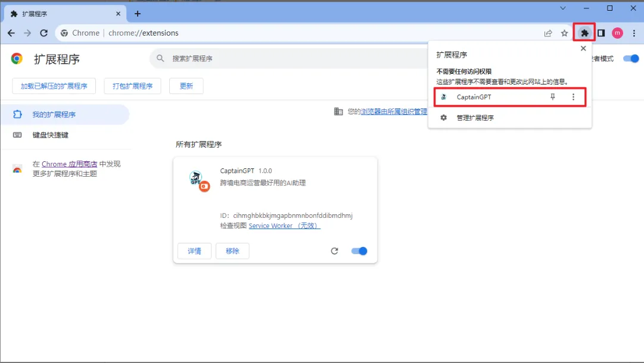Click the gear icon beside 管理扩展程序
Image resolution: width=644 pixels, height=363 pixels.
[x=444, y=118]
